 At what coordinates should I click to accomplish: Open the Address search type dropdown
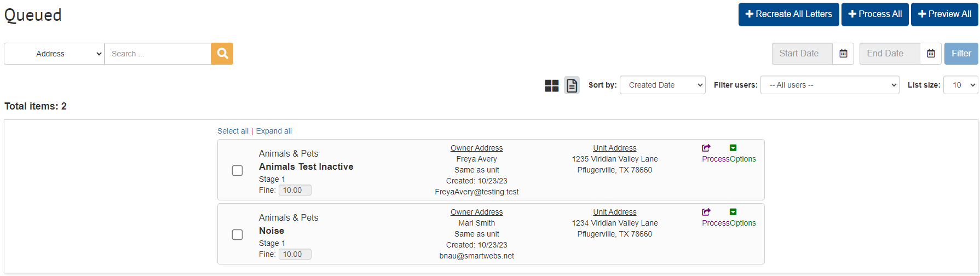click(x=54, y=54)
